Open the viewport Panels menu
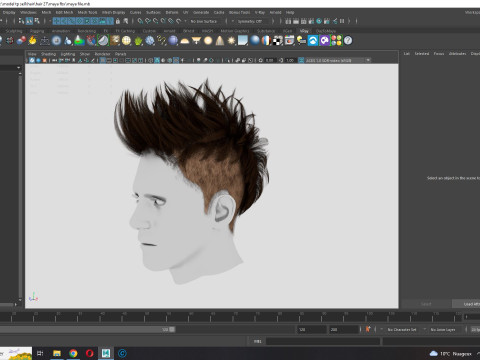 click(x=120, y=54)
